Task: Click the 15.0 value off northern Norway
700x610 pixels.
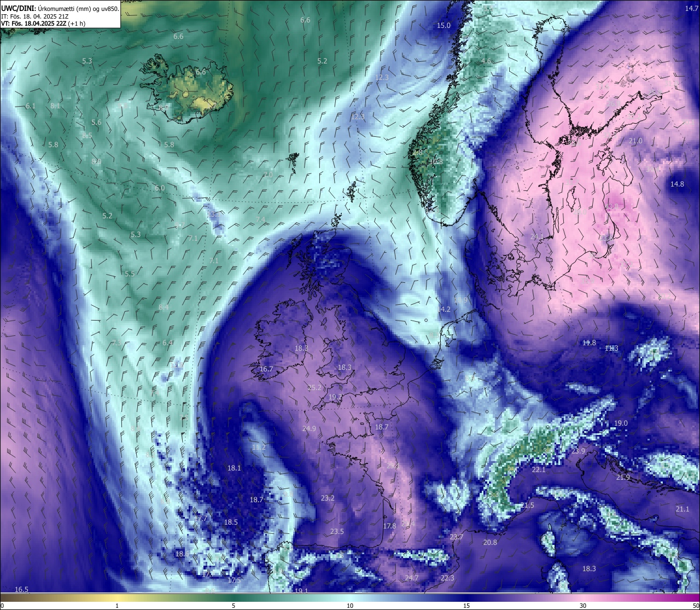Action: pos(444,26)
